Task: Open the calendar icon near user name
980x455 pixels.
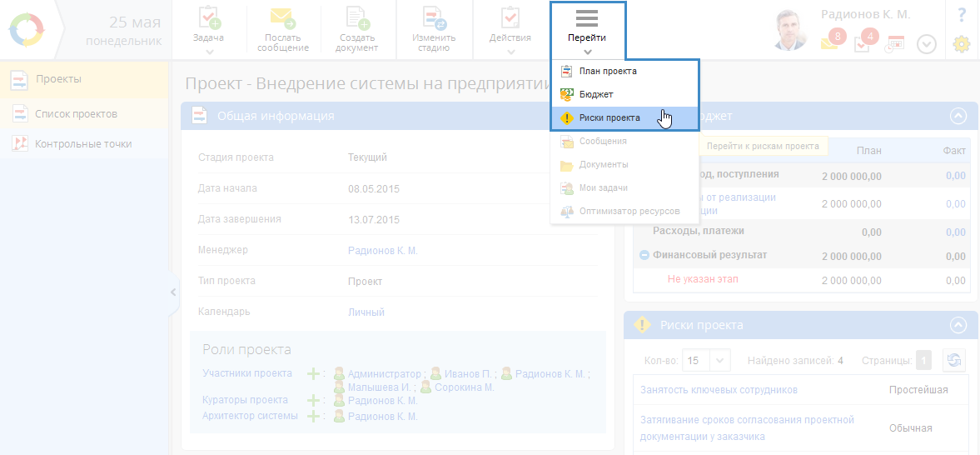Action: coord(895,44)
